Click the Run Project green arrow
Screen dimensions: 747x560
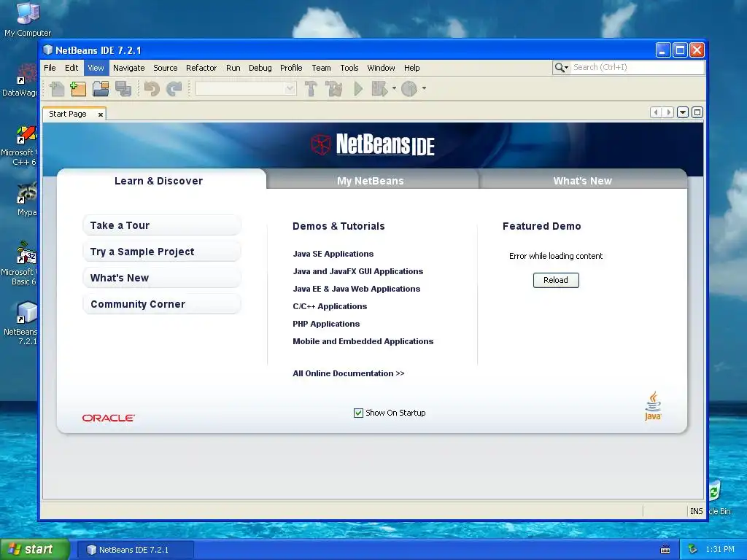[358, 88]
